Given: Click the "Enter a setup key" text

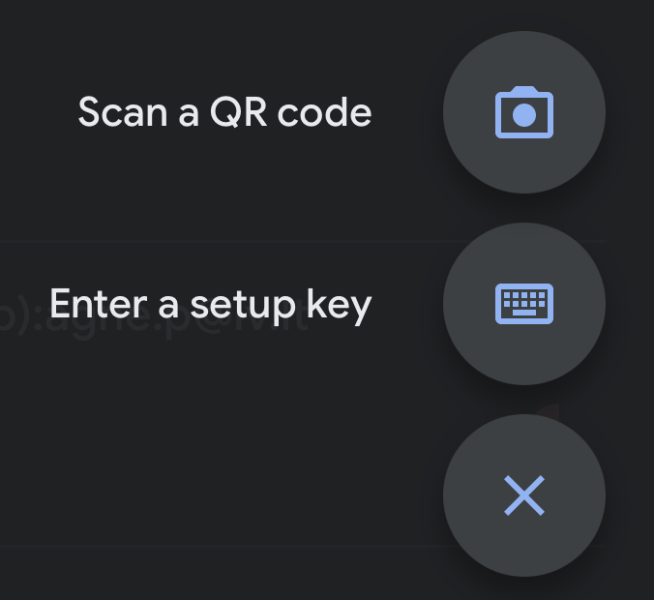Looking at the screenshot, I should (x=210, y=303).
